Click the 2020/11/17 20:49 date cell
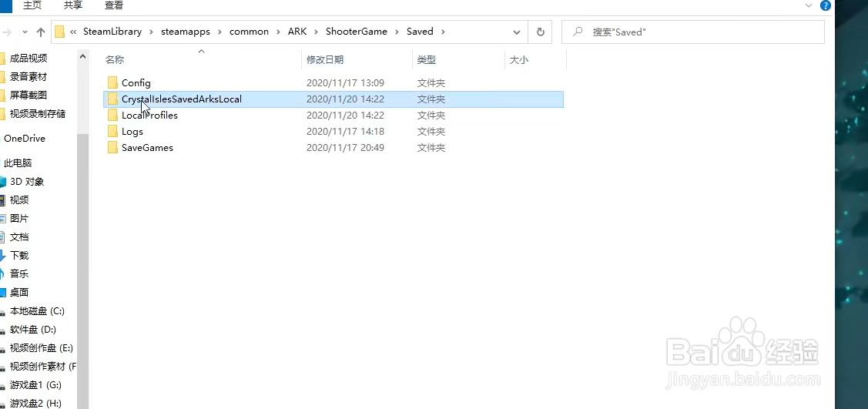Image resolution: width=868 pixels, height=409 pixels. pos(345,148)
